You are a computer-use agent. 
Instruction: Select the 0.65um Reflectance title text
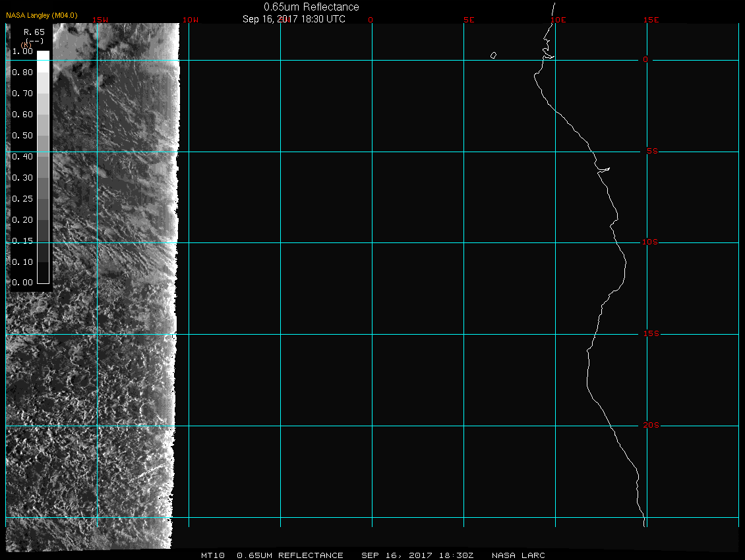coord(311,7)
